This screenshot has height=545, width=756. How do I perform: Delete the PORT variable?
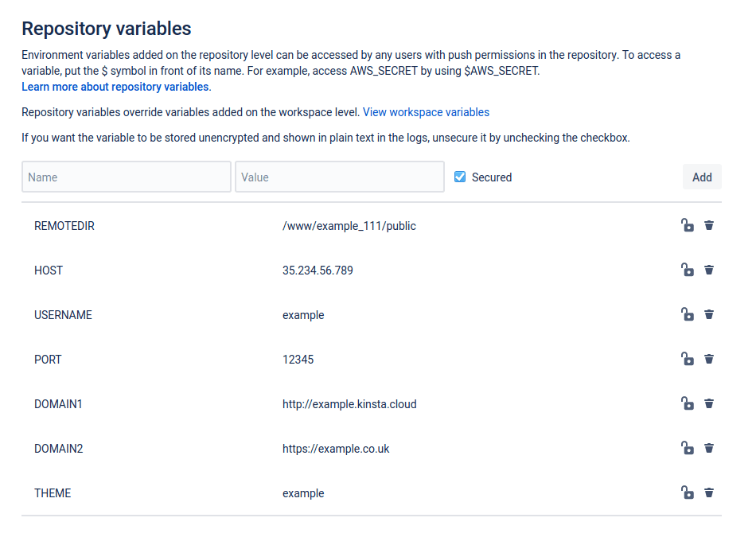pyautogui.click(x=709, y=359)
